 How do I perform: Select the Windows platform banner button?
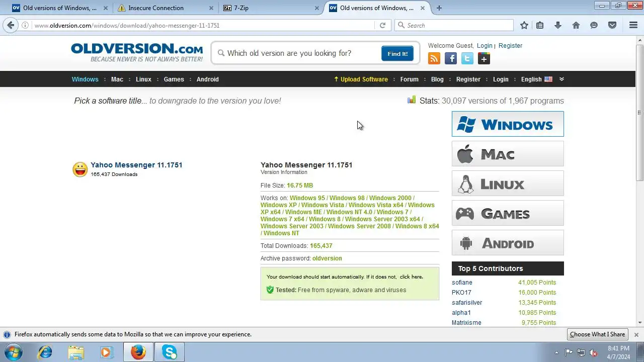508,124
